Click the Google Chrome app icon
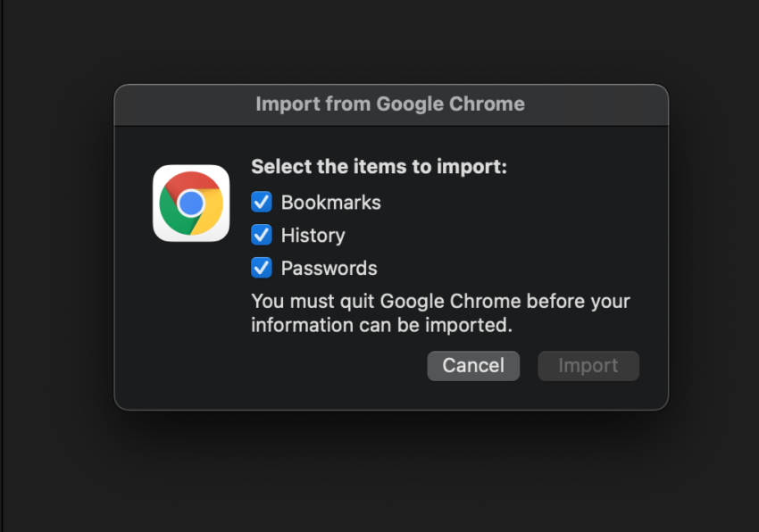The width and height of the screenshot is (759, 532). click(x=191, y=204)
